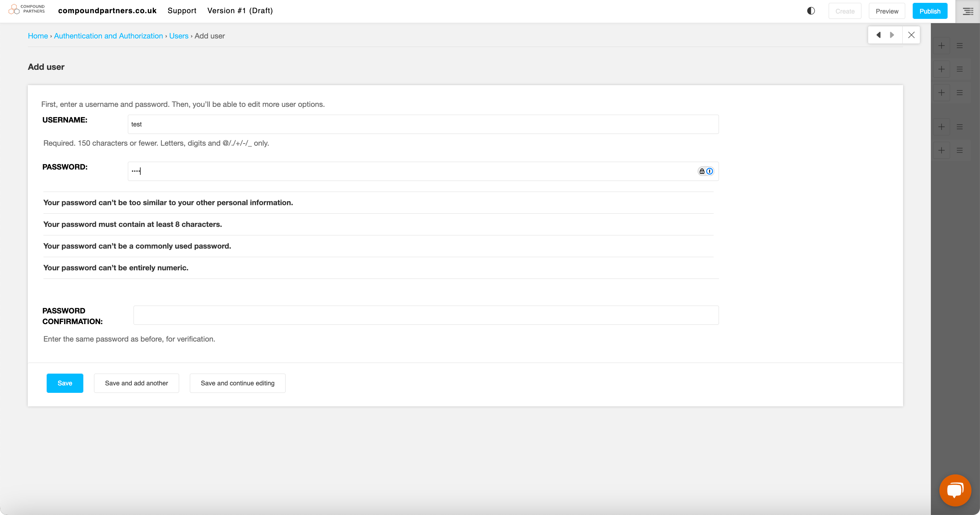
Task: Focus the Password input field
Action: [x=423, y=171]
